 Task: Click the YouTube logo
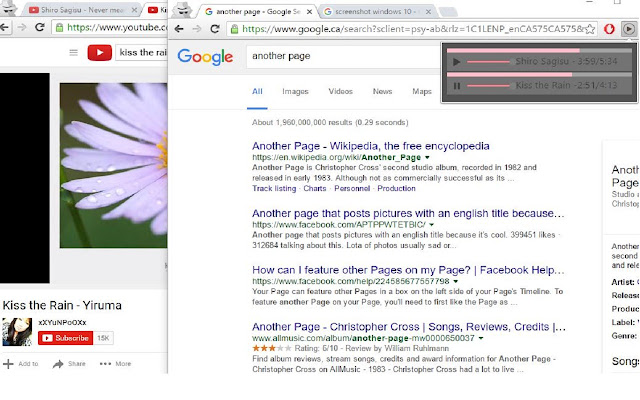tap(100, 52)
